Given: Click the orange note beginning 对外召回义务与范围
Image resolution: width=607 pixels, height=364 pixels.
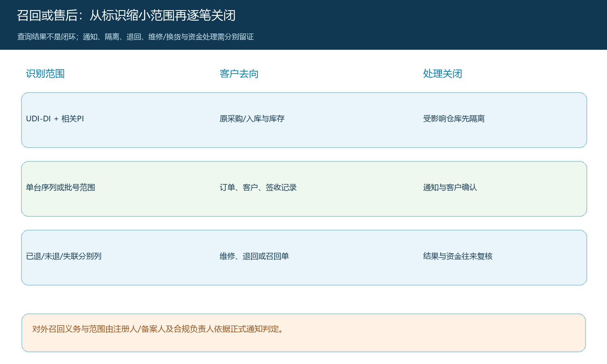Looking at the screenshot, I should click(303, 333).
